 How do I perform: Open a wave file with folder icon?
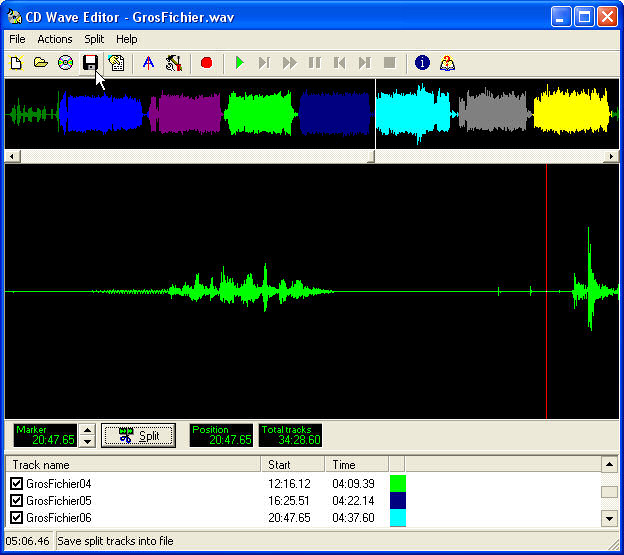(41, 63)
